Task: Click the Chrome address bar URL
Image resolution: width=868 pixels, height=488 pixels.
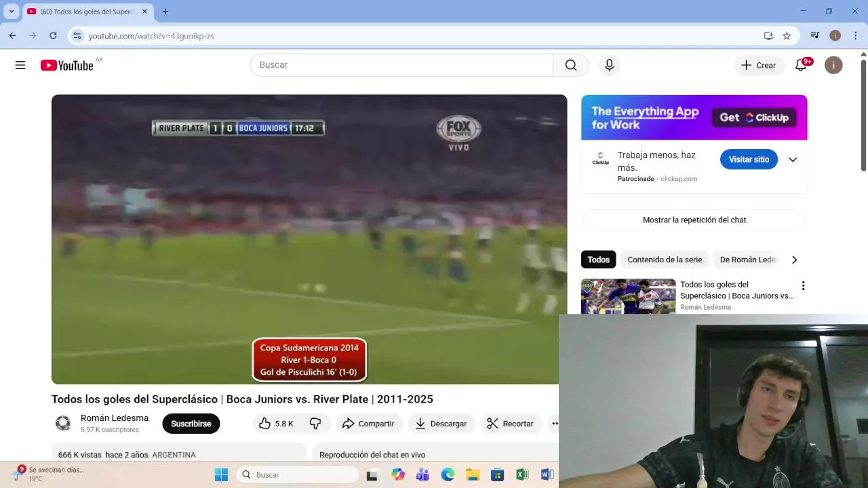Action: [x=151, y=36]
